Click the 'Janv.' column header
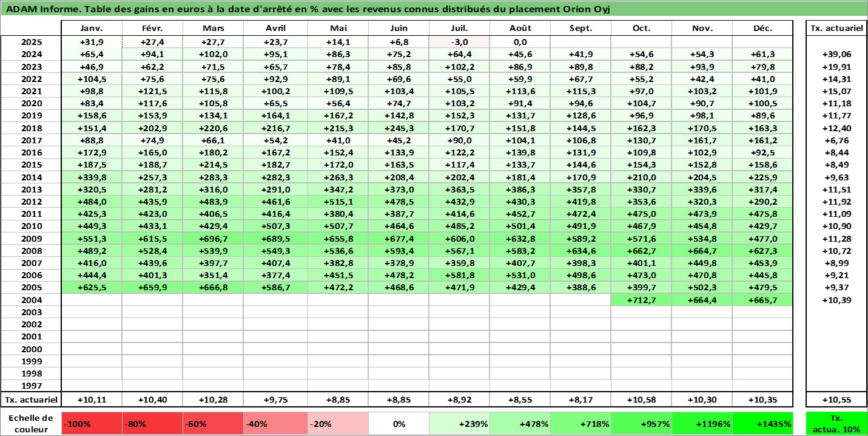Screen dimensions: 868x436 [92, 29]
